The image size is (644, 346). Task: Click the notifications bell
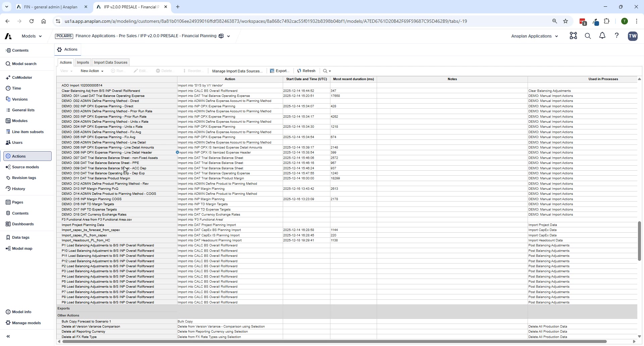[x=602, y=36]
